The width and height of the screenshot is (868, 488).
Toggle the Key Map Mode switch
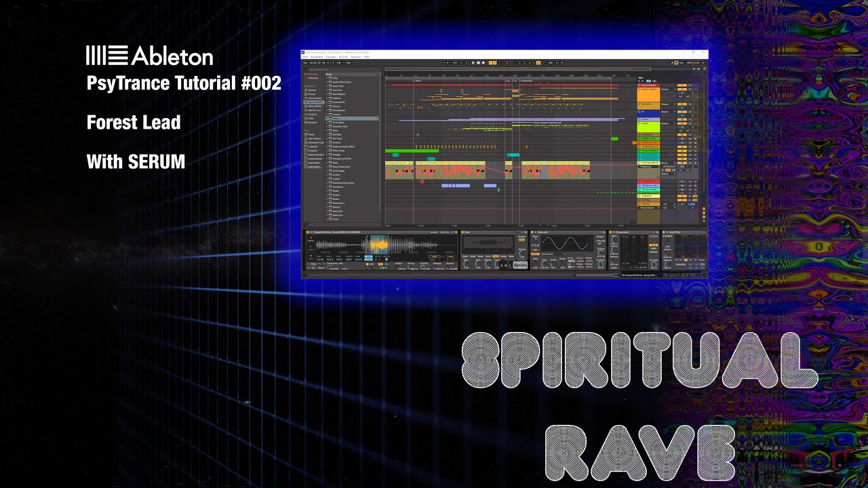681,63
